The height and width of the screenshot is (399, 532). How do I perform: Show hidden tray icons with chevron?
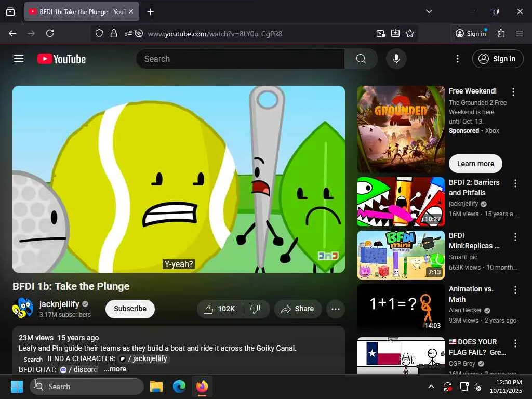coord(431,387)
